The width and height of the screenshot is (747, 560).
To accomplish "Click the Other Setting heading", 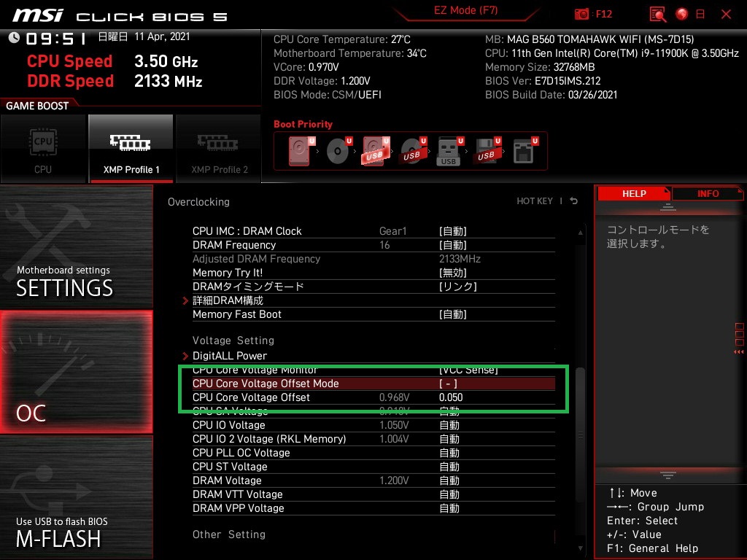I will 229,534.
